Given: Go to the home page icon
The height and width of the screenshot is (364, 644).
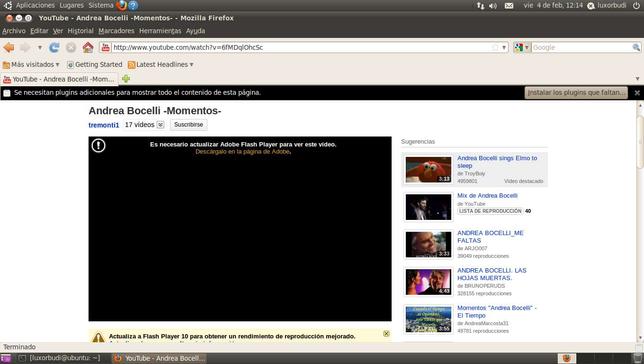Looking at the screenshot, I should pos(88,47).
